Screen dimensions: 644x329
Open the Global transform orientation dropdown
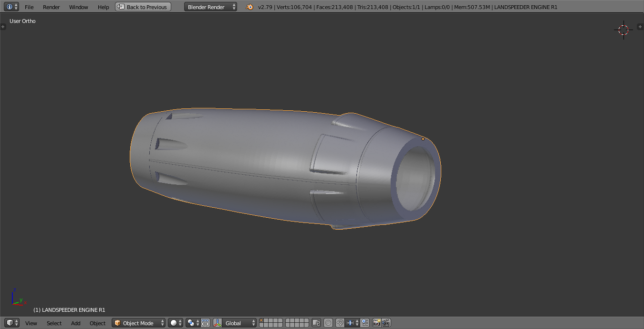tap(239, 323)
